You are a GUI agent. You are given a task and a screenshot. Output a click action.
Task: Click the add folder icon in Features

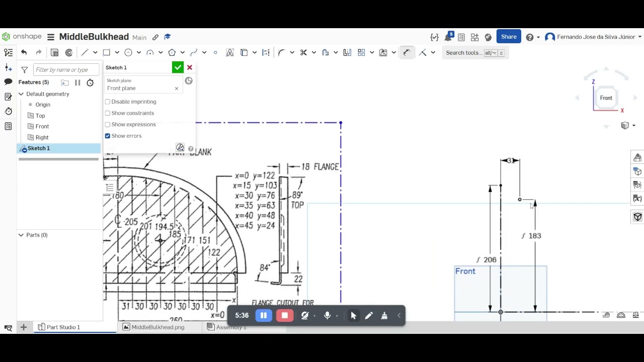pyautogui.click(x=65, y=82)
